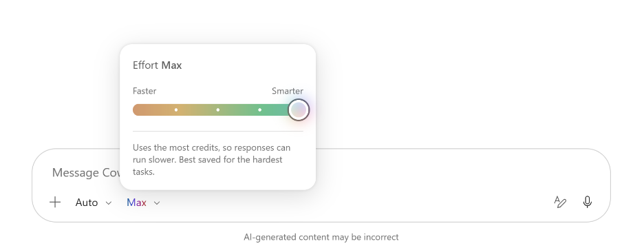644x248 pixels.
Task: Set effort to the first slider dot
Action: 176,110
